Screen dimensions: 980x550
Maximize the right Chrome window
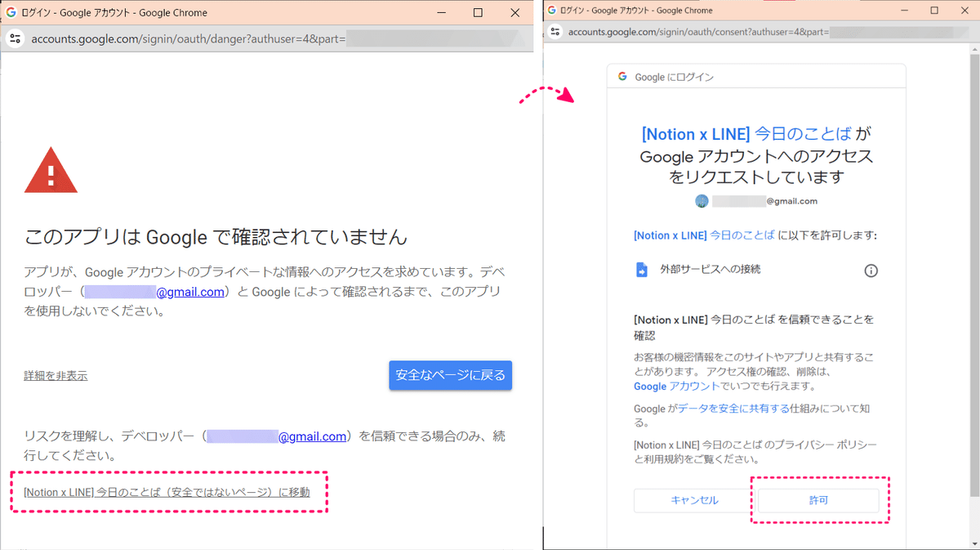point(934,11)
